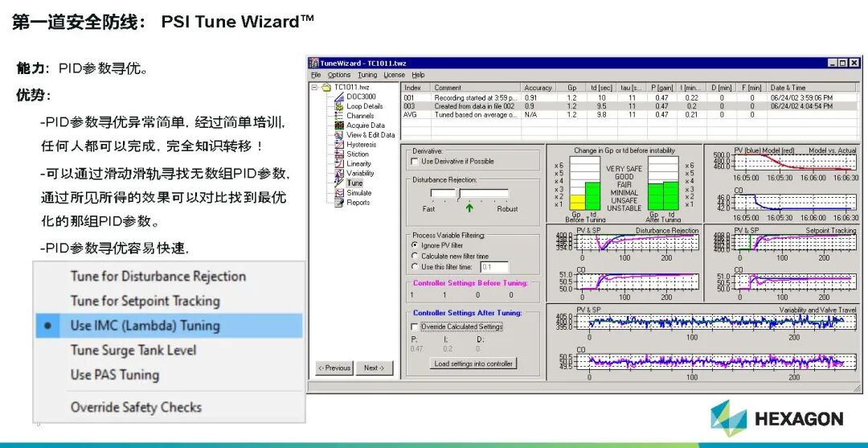
Task: Collapse the TC1011.twz tree node
Action: 314,88
